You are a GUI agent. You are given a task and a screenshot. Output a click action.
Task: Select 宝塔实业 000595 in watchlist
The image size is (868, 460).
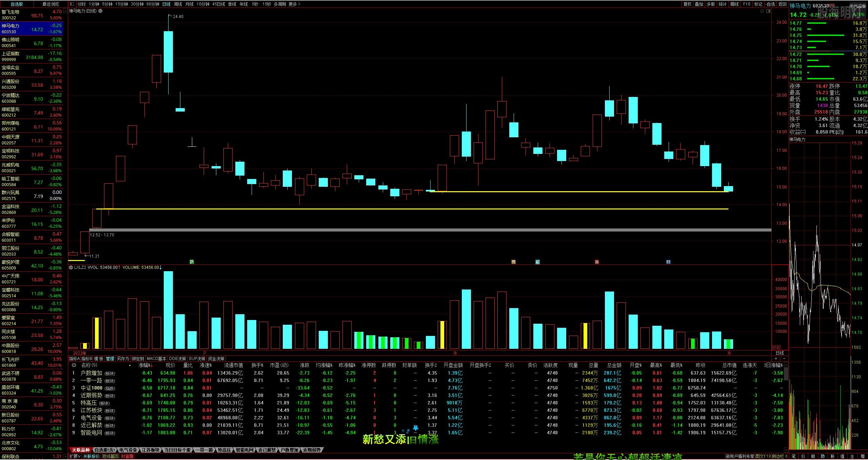point(32,71)
